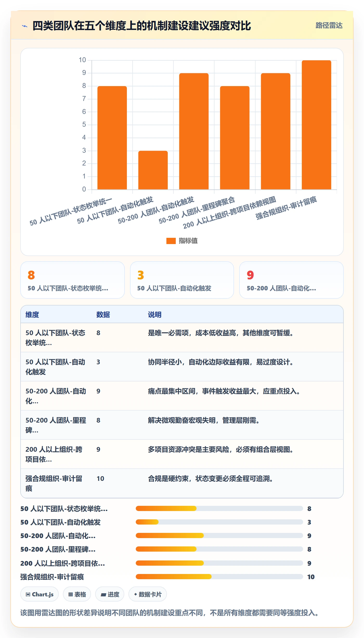Image resolution: width=364 pixels, height=638 pixels.
Task: Open the data card showing value 3
Action: click(x=182, y=280)
